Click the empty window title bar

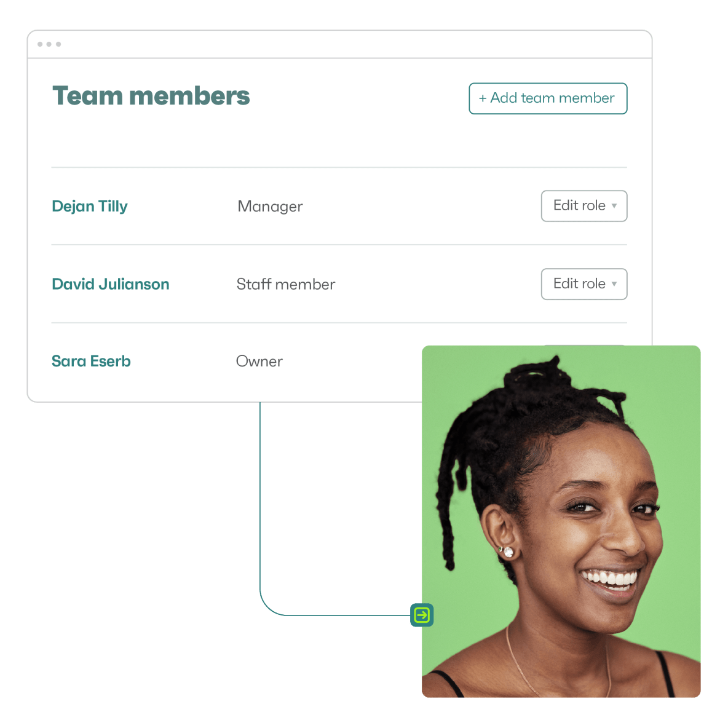click(339, 44)
